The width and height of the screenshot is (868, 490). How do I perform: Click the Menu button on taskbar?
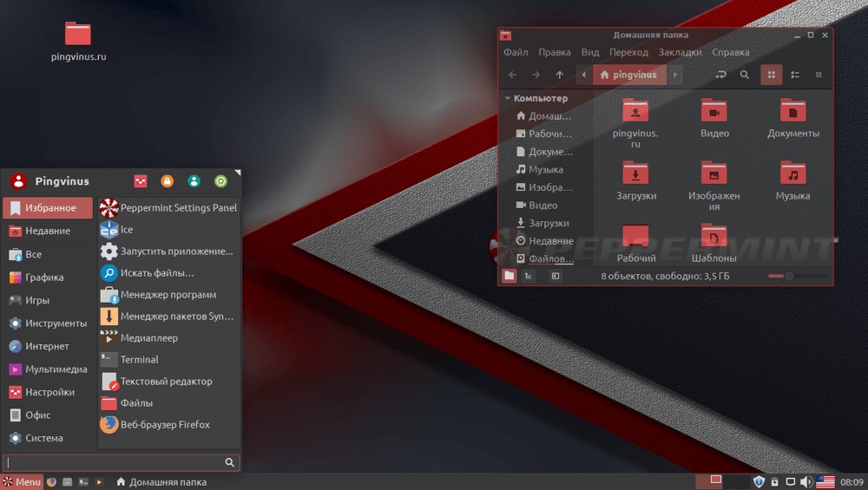pyautogui.click(x=22, y=481)
